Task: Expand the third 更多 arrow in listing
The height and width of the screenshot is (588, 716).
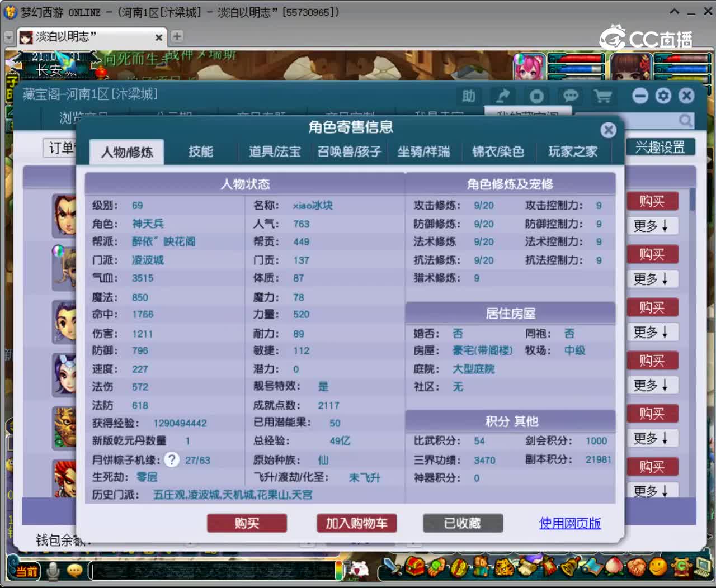Action: (652, 332)
